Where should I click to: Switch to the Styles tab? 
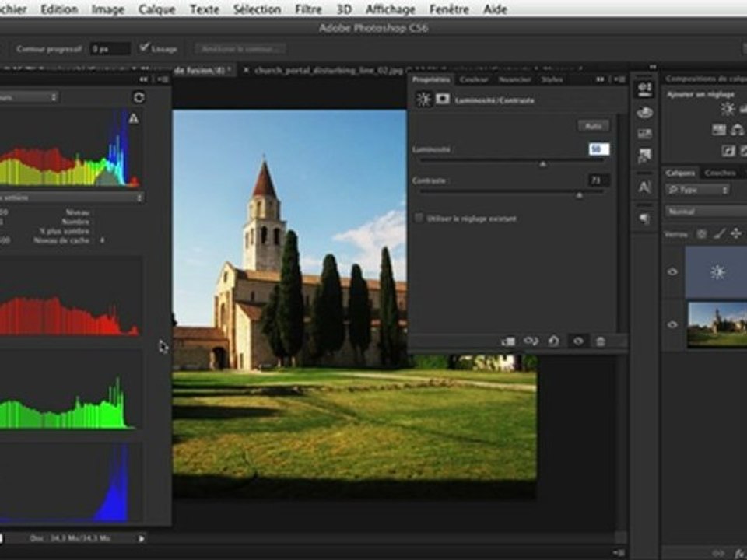(x=552, y=79)
